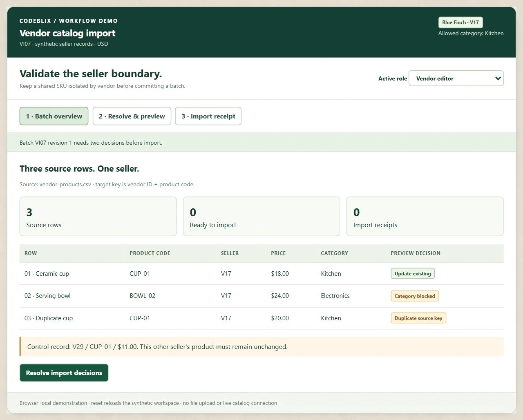Go to Import receipt tab
The image size is (523, 420).
[208, 116]
